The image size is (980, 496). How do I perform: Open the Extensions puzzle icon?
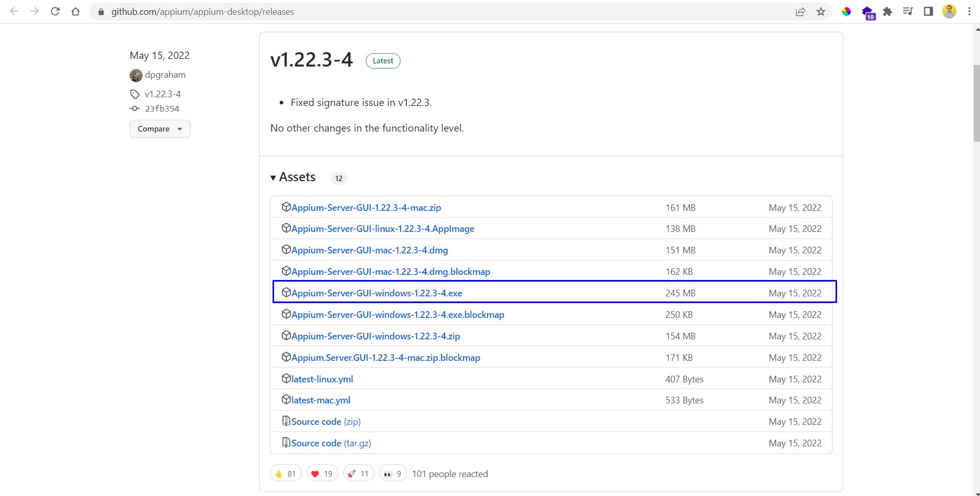[887, 11]
